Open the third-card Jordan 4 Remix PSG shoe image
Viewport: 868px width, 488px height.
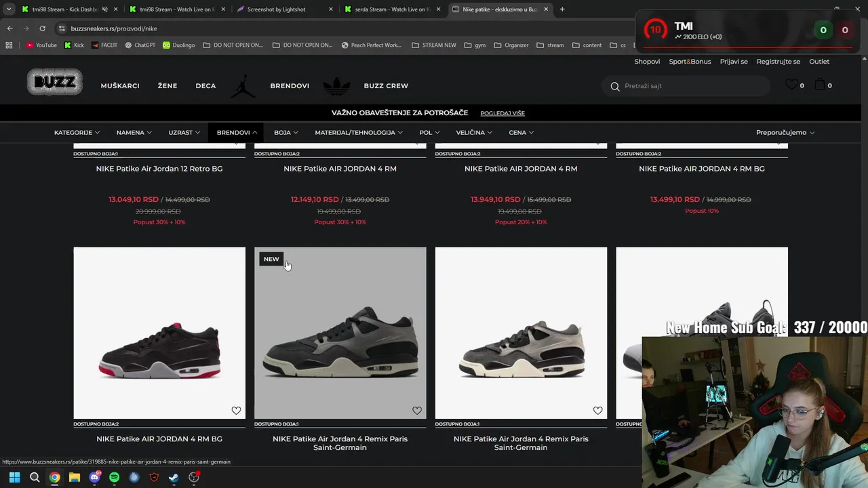[521, 333]
